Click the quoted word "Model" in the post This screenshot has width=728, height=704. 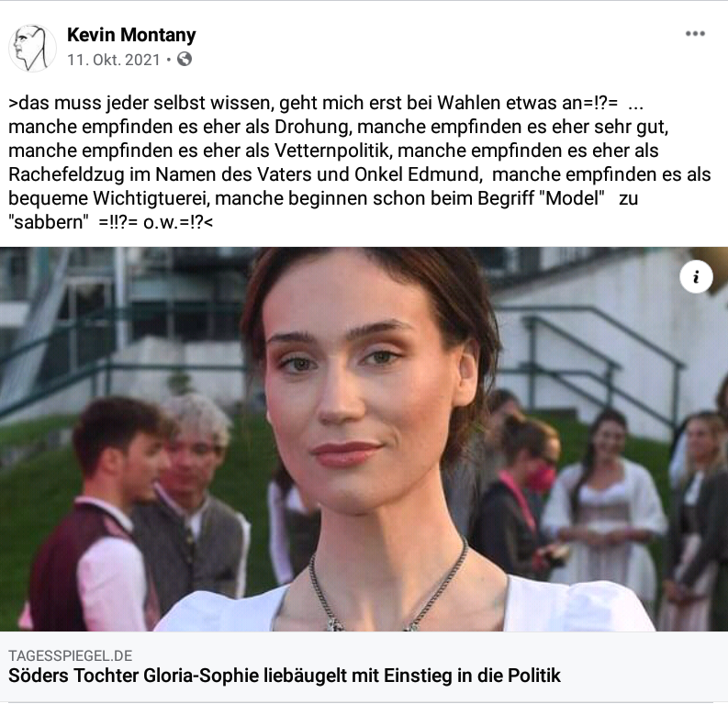point(572,198)
